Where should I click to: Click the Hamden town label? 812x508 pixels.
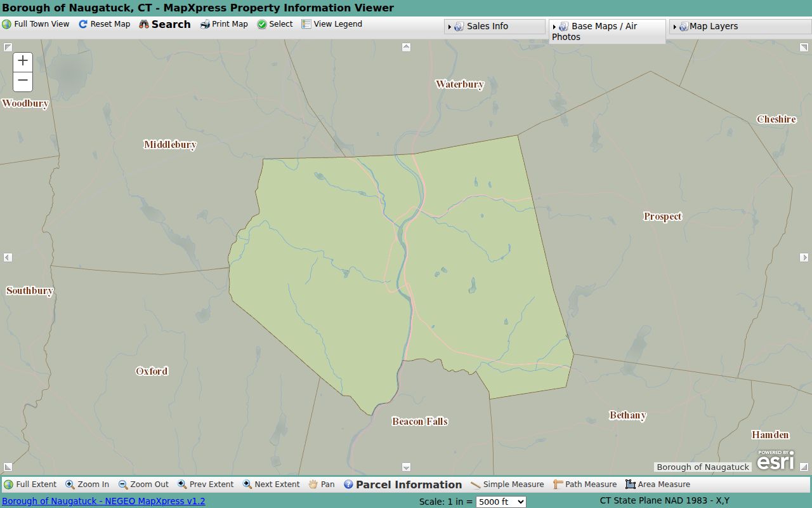tap(771, 435)
